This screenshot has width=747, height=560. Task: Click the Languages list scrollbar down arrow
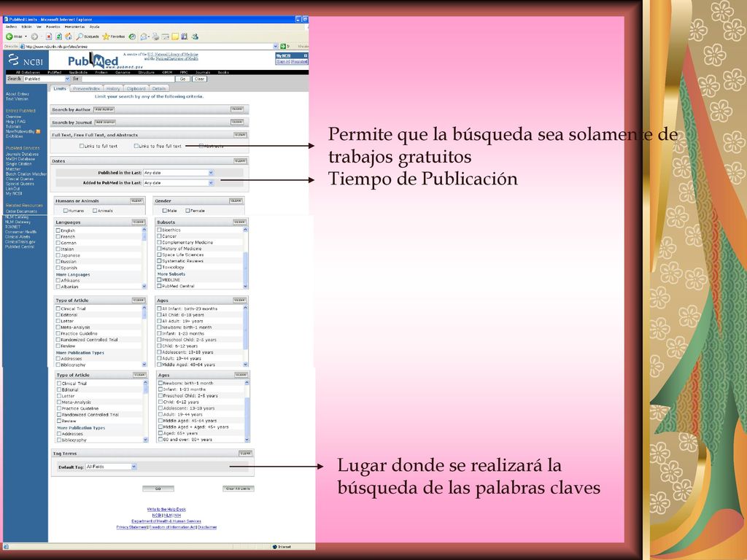click(144, 286)
